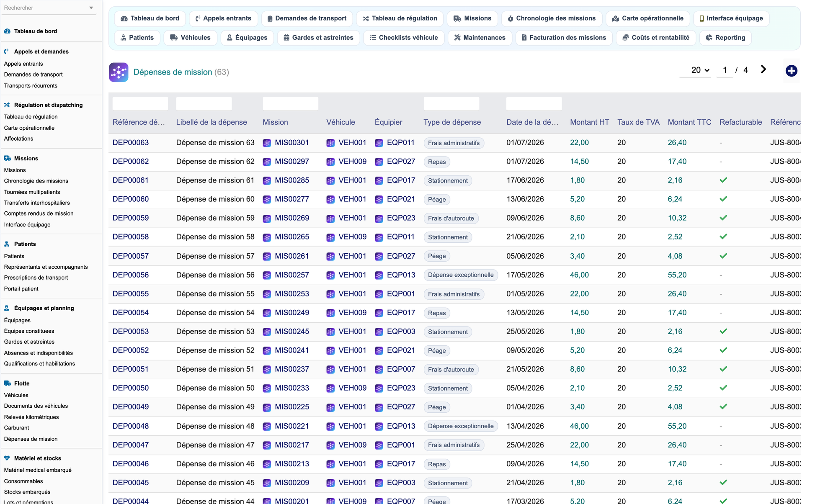Sort by Montant HT column header
815x504 pixels.
589,122
